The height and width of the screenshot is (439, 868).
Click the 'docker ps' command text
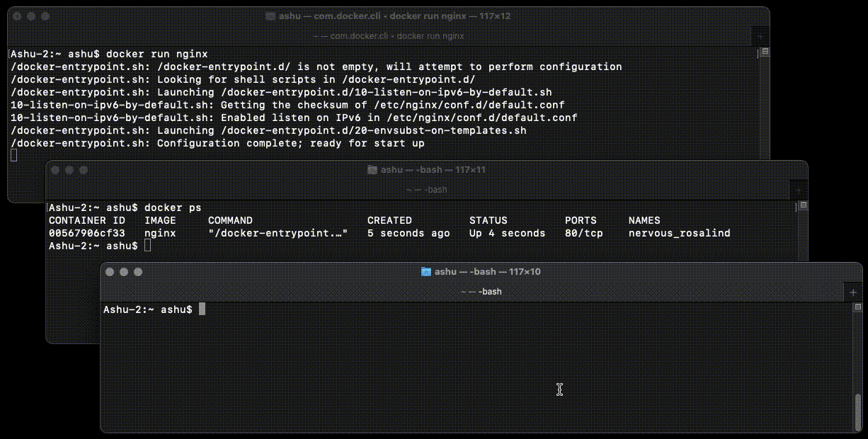coord(173,207)
